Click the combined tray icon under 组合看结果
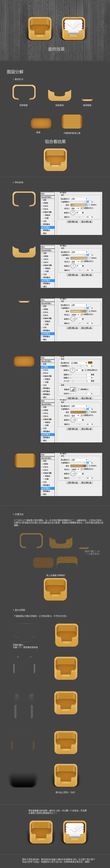110x868 pixels. click(x=55, y=159)
